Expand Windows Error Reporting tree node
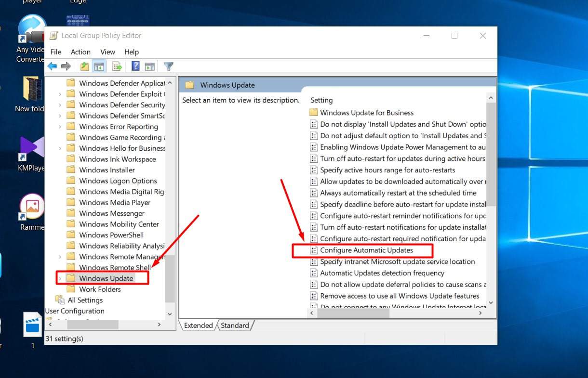This screenshot has height=378, width=588. tap(60, 127)
